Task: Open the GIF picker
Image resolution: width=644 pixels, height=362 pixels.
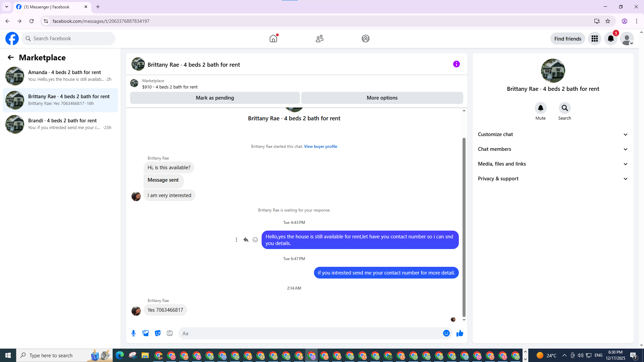Action: coord(170,333)
